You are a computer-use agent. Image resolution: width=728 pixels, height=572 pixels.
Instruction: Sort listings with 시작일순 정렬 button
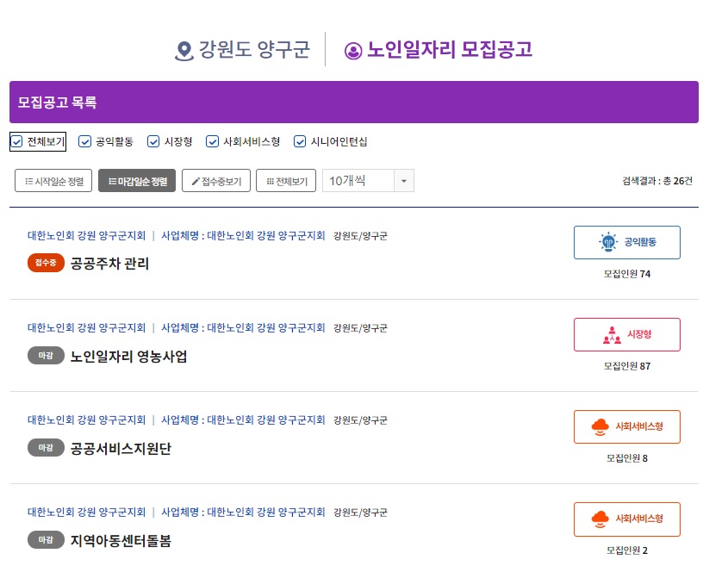pyautogui.click(x=53, y=181)
